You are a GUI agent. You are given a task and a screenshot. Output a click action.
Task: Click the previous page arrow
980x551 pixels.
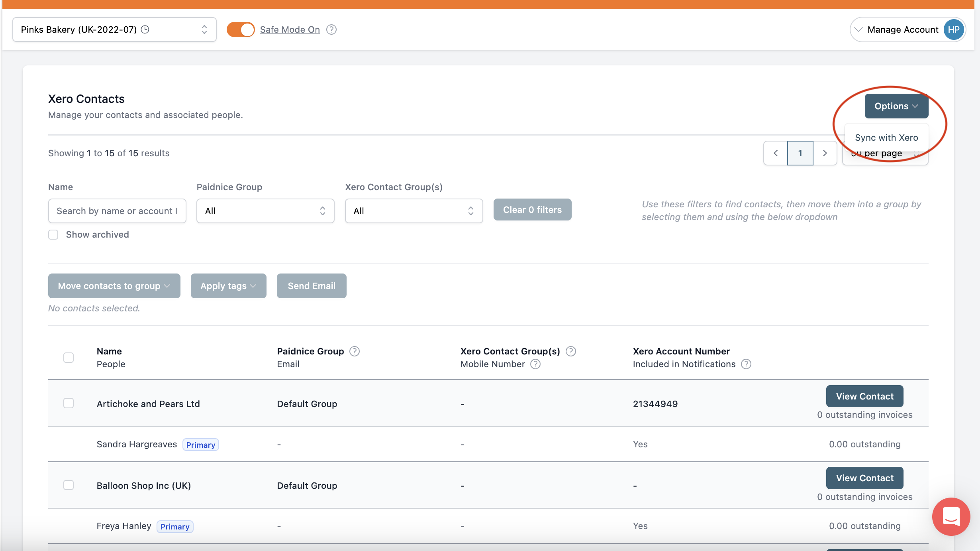point(775,153)
